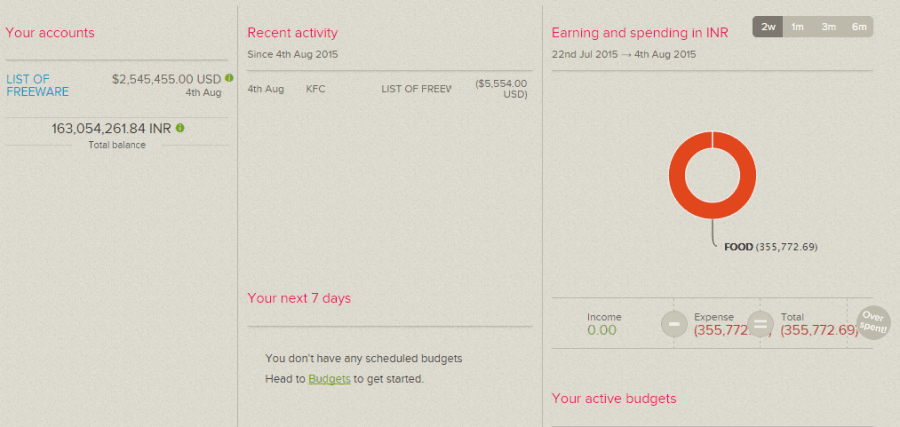Click the equals circle icon near Total
This screenshot has height=427, width=900.
coord(760,323)
